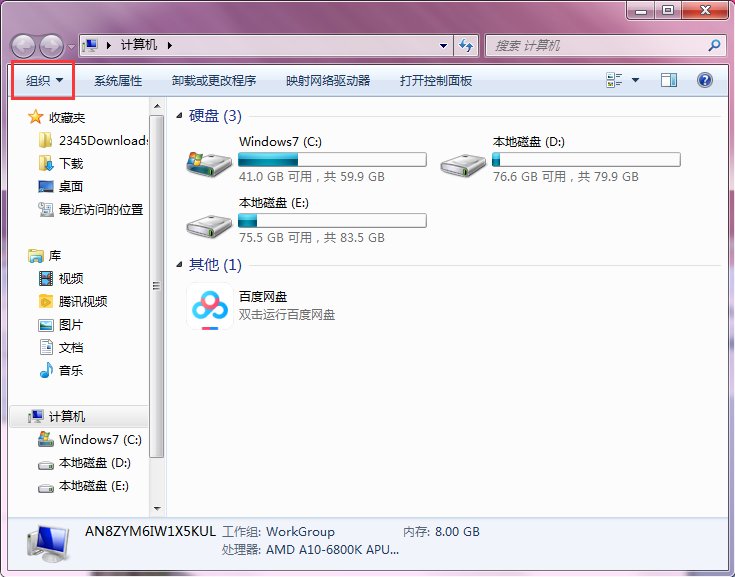The height and width of the screenshot is (577, 735).
Task: Click the back navigation arrow
Action: click(22, 46)
